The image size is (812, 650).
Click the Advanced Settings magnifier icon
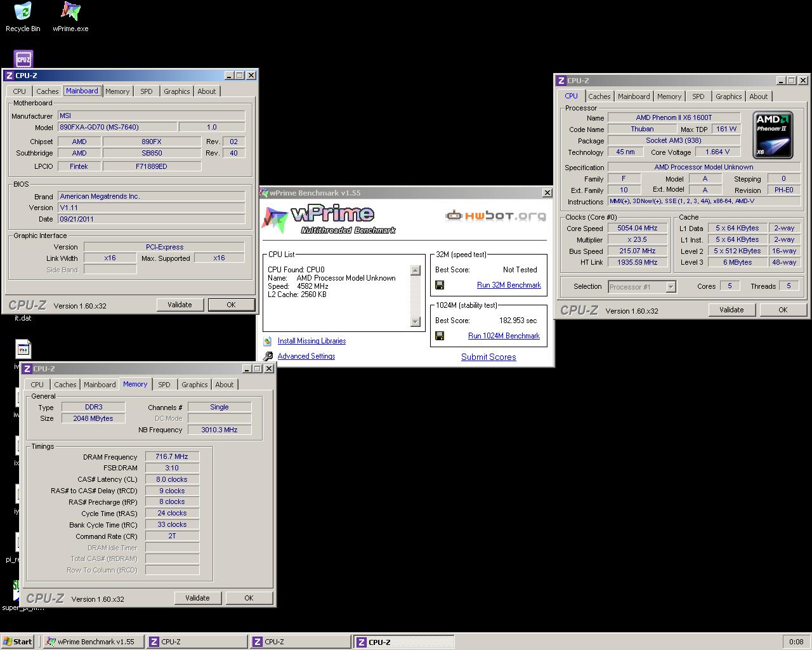point(268,356)
